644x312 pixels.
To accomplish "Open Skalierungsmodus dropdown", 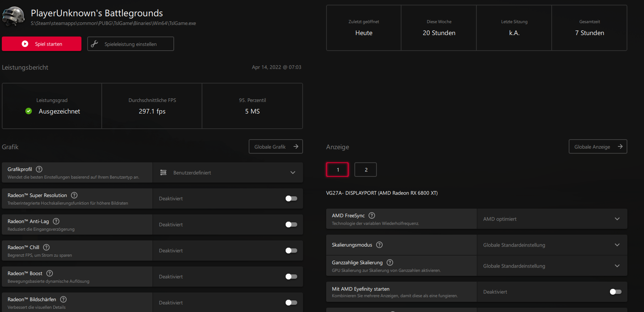I will tap(552, 245).
